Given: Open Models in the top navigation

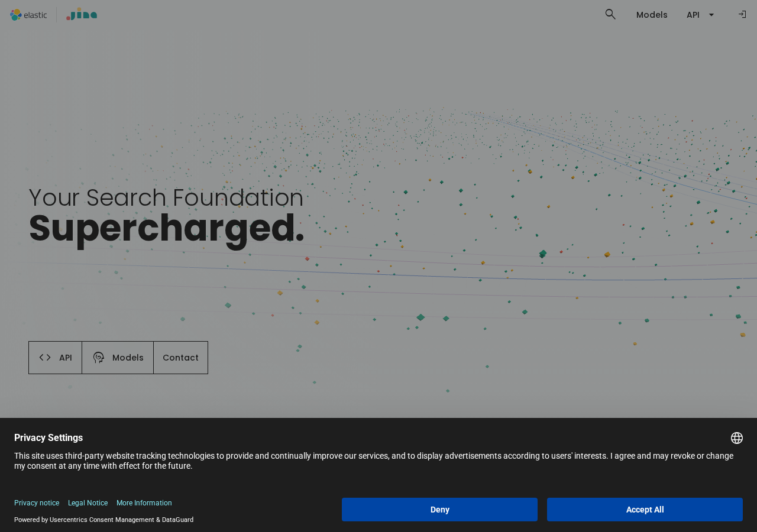Looking at the screenshot, I should (x=652, y=15).
